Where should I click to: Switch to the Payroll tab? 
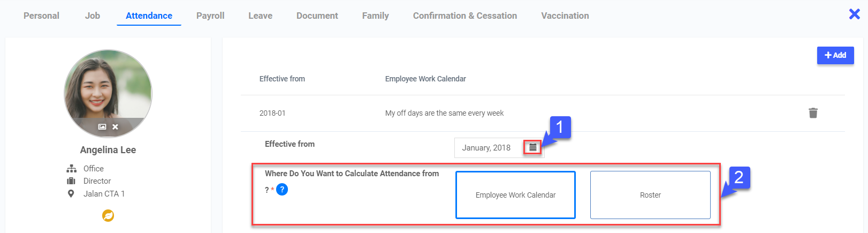point(210,16)
